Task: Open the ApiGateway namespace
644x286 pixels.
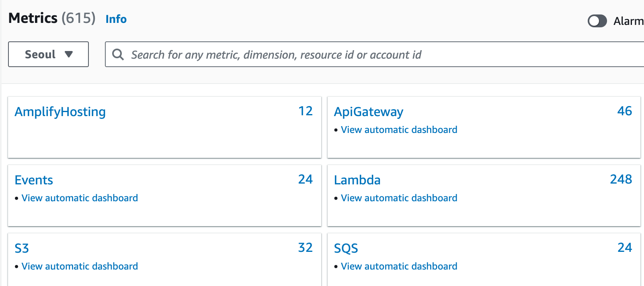Action: (369, 112)
